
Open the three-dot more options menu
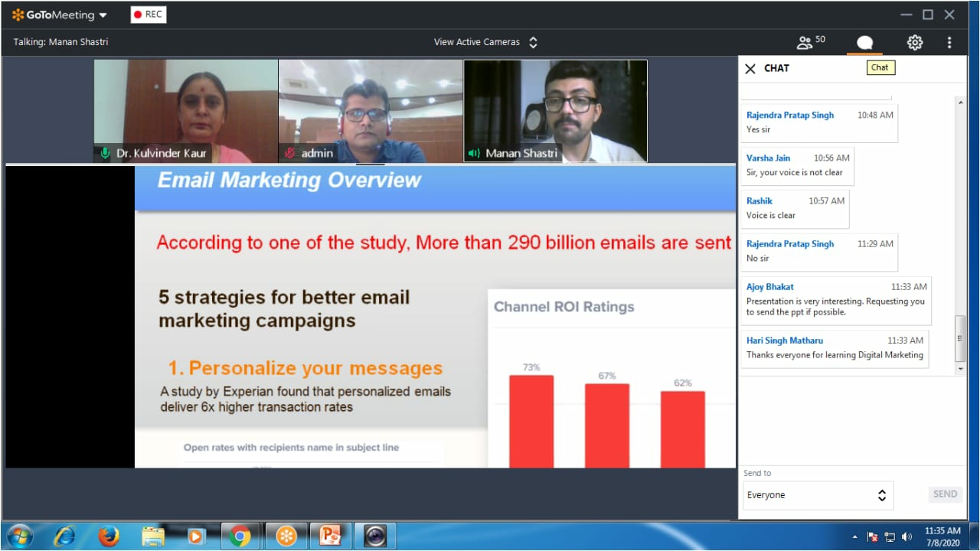pyautogui.click(x=949, y=43)
